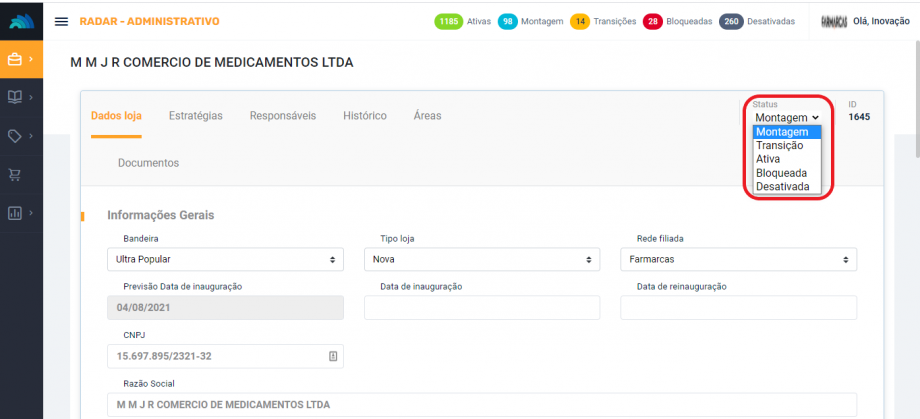Click the green 1185 Ativas badge
The height and width of the screenshot is (419, 920).
pos(451,21)
